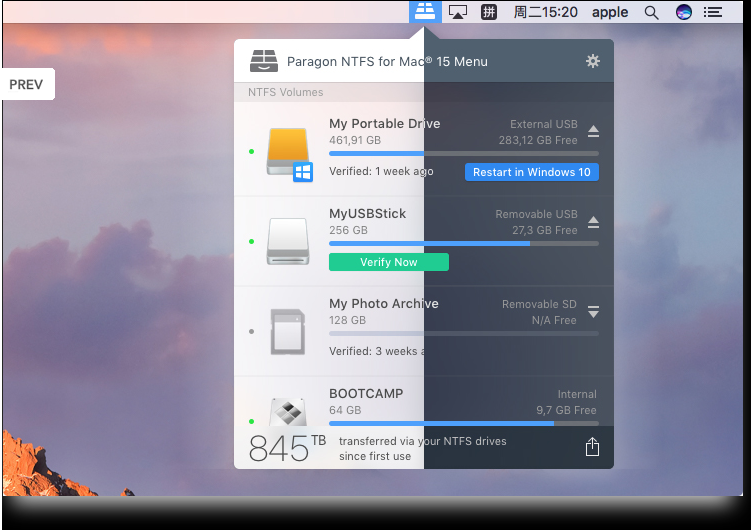Viewport: 751px width, 531px height.
Task: Select the My Portable Drive name
Action: point(385,124)
